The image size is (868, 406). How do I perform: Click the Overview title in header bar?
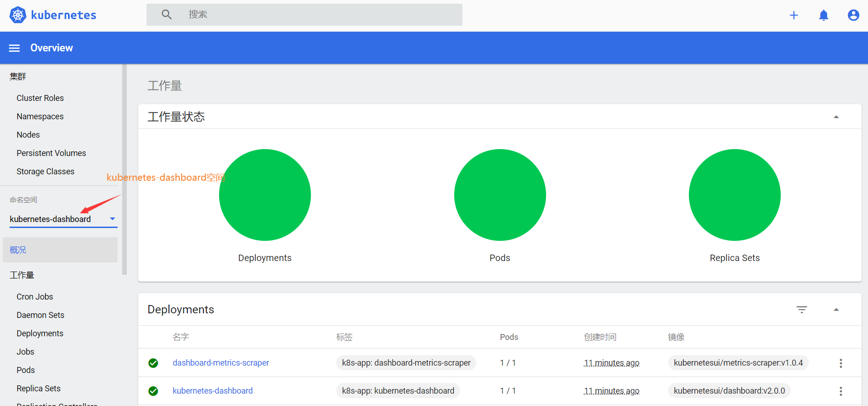51,48
